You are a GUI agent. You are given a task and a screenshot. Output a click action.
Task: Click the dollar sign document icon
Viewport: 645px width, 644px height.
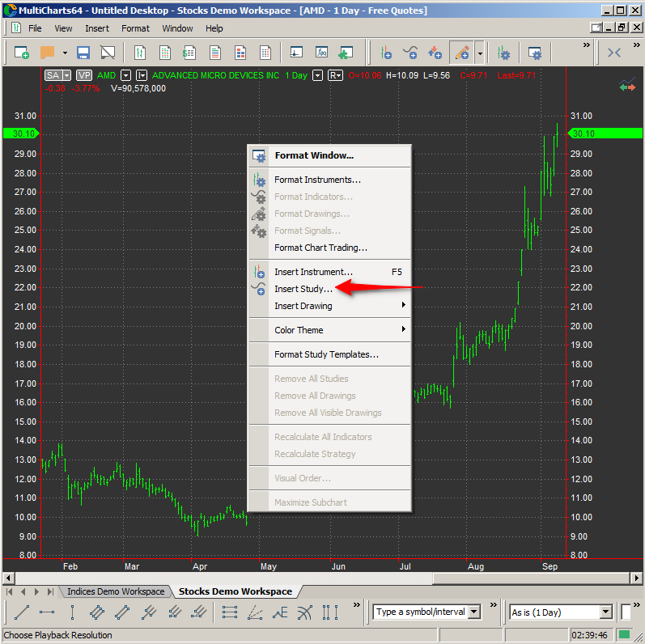[189, 53]
